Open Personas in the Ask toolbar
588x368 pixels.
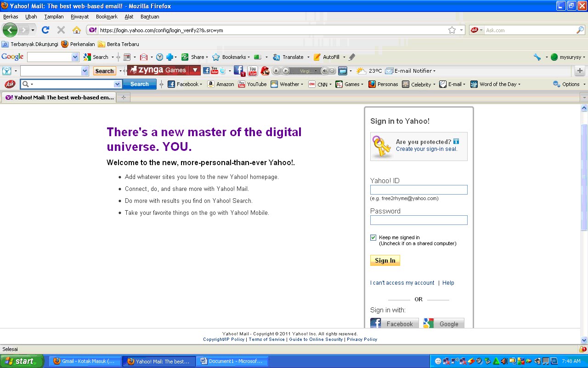coord(383,84)
